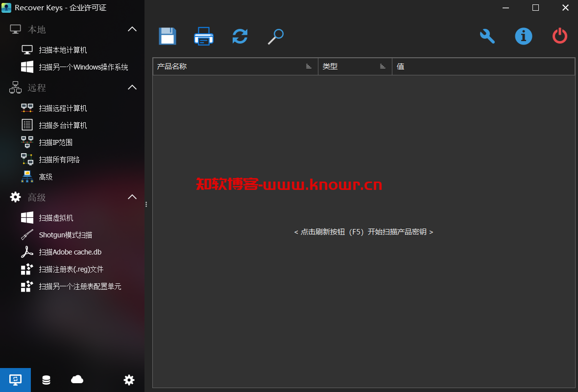Click the 高级 section header with gear
This screenshot has width=578, height=392.
(72, 197)
